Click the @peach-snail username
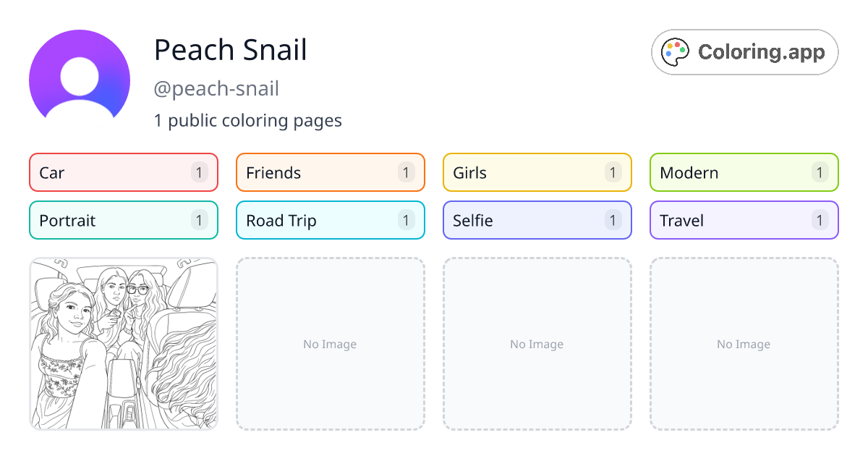 coord(216,88)
